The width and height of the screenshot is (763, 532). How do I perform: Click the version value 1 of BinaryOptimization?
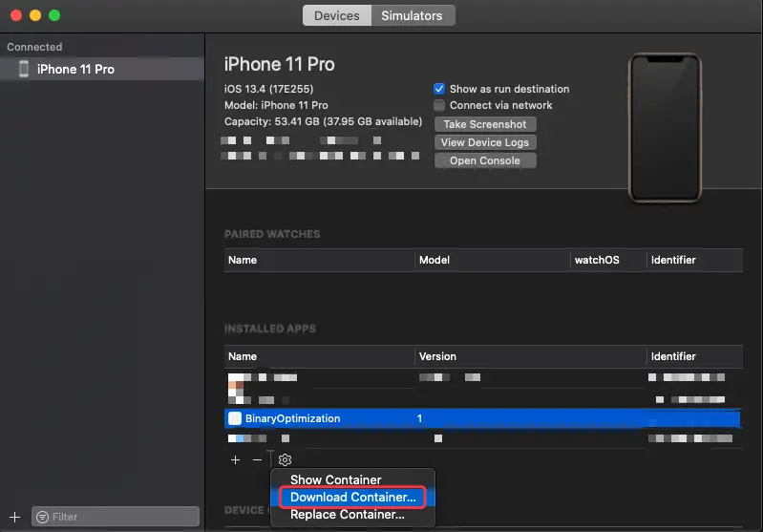(419, 418)
